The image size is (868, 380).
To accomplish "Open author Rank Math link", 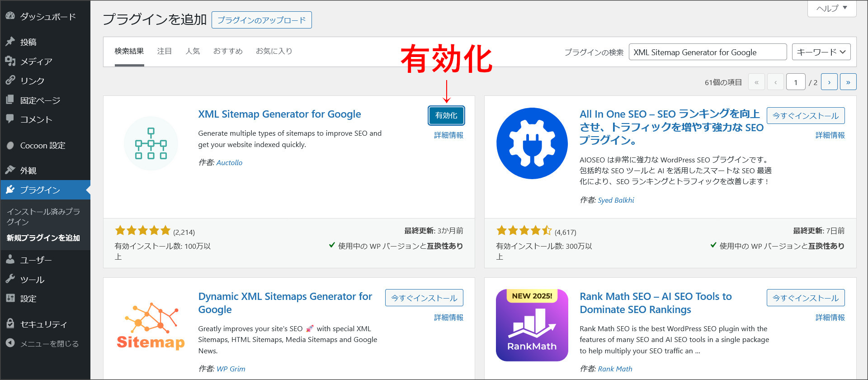I will point(615,369).
